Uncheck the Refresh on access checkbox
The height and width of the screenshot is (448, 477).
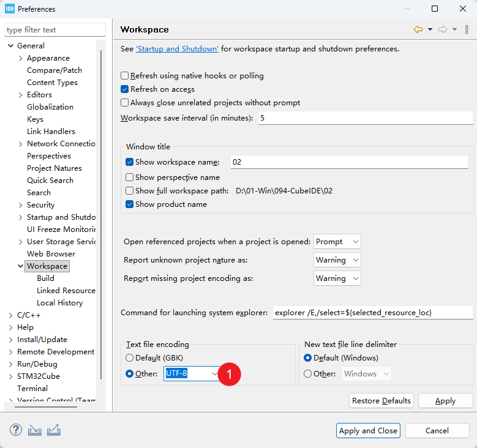point(125,89)
